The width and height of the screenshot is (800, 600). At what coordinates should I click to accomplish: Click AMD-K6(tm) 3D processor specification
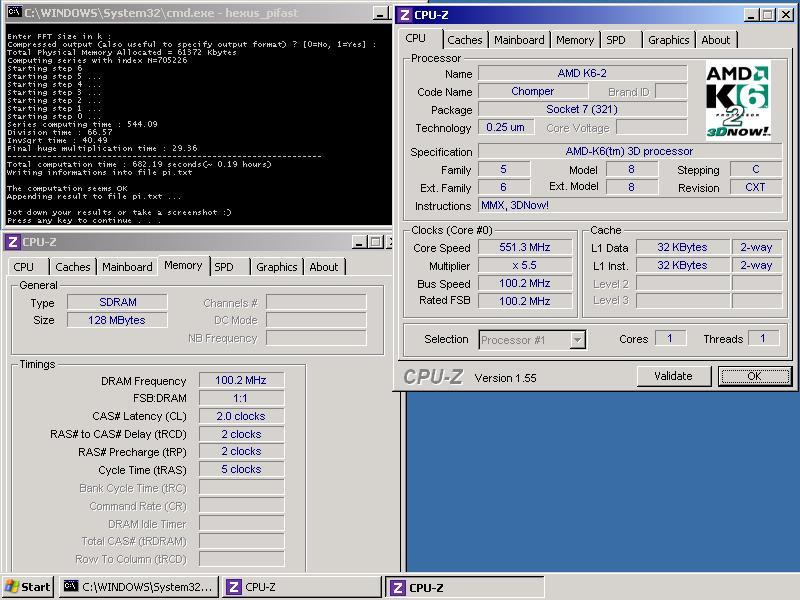click(630, 151)
